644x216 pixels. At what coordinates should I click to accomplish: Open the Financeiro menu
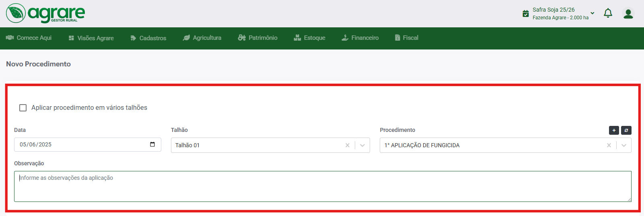coord(360,38)
